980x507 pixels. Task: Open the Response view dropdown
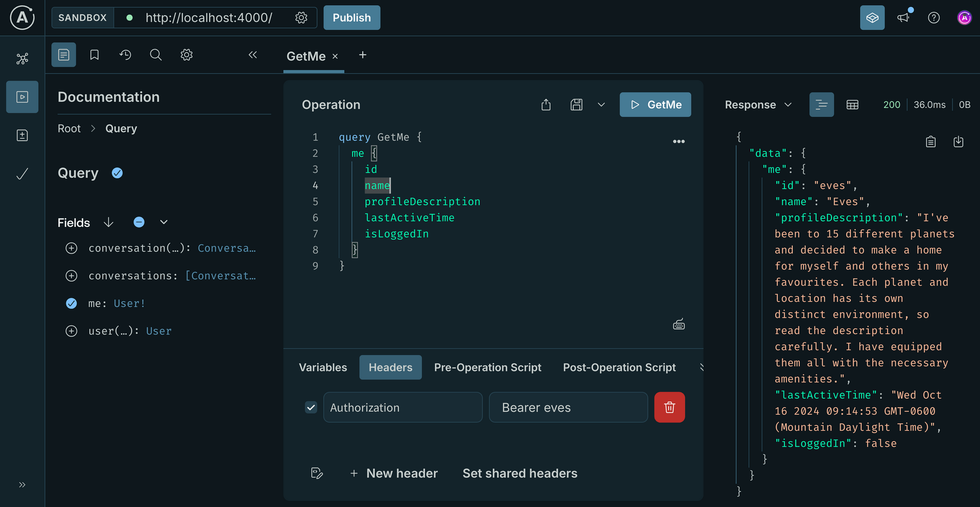[788, 105]
